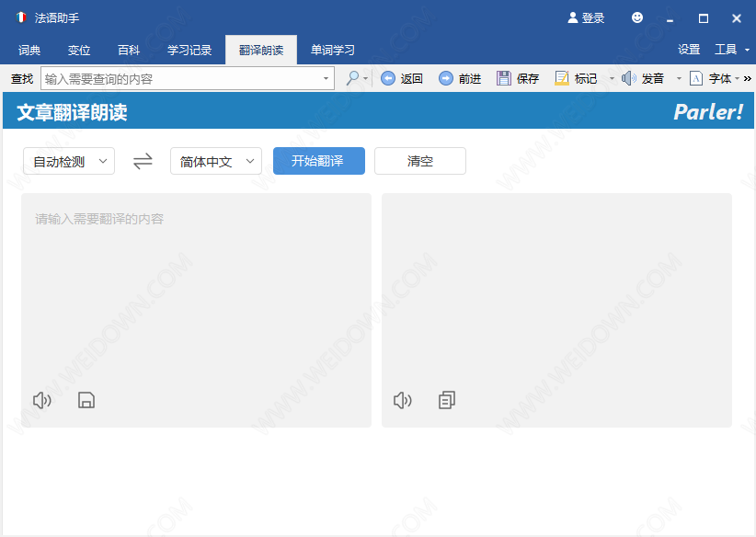Save the source text with disk icon
The image size is (756, 537).
86,400
